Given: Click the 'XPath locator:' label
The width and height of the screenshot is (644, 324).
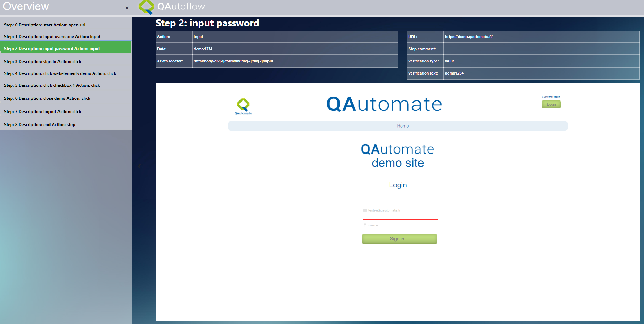Looking at the screenshot, I should point(170,61).
